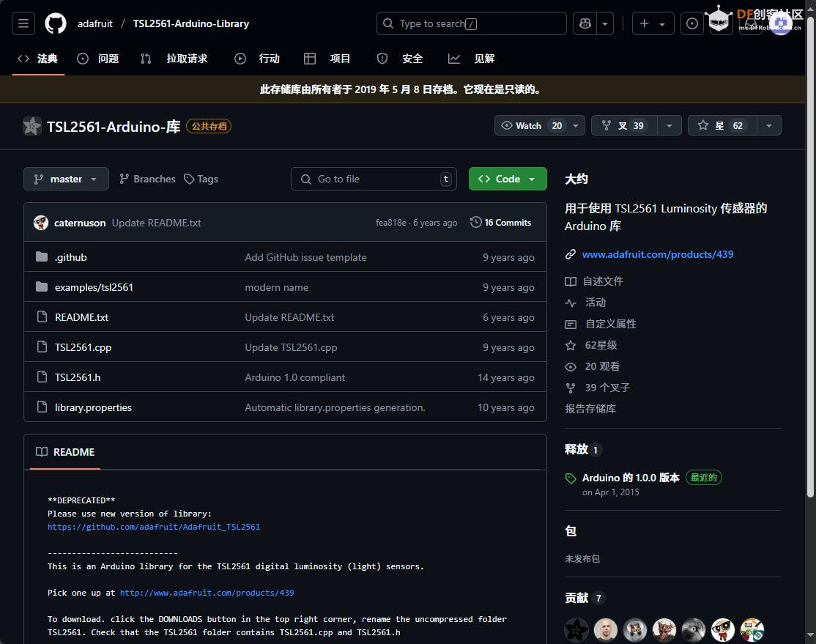The width and height of the screenshot is (816, 644).
Task: Open www.adafruit.com/products/439 link in sidebar
Action: coord(658,254)
